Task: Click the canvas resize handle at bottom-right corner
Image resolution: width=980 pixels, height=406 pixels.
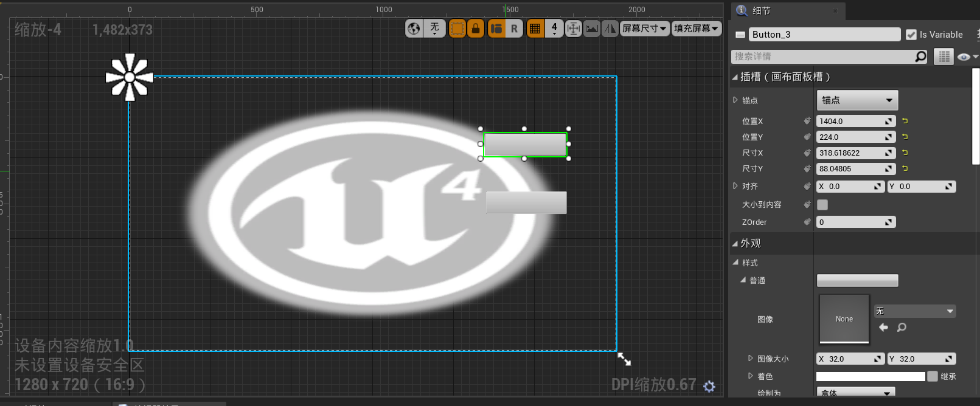Action: [x=624, y=359]
